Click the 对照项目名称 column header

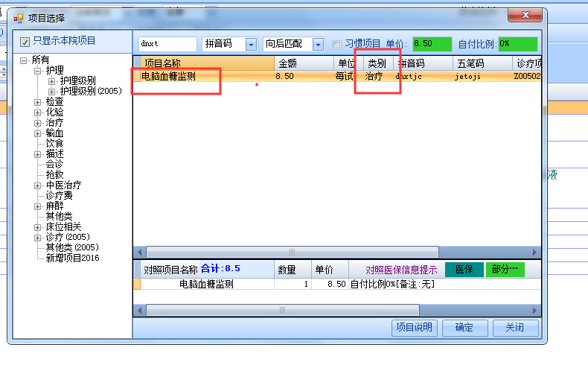[208, 269]
